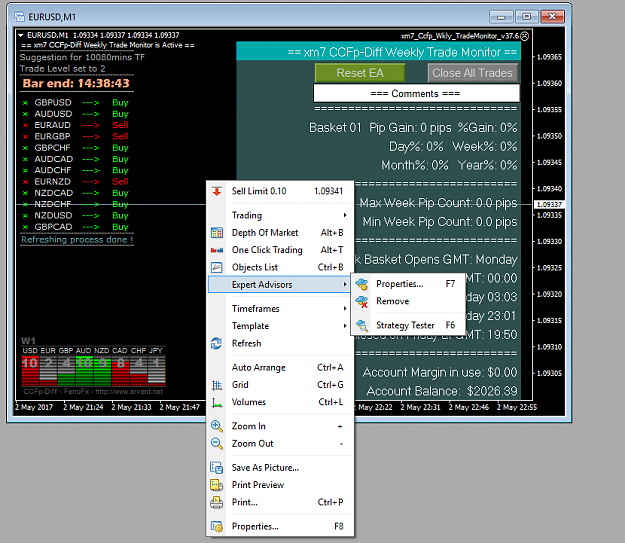Click the chart shift triangle before EURUSD,M1
The height and width of the screenshot is (543, 625).
click(21, 35)
